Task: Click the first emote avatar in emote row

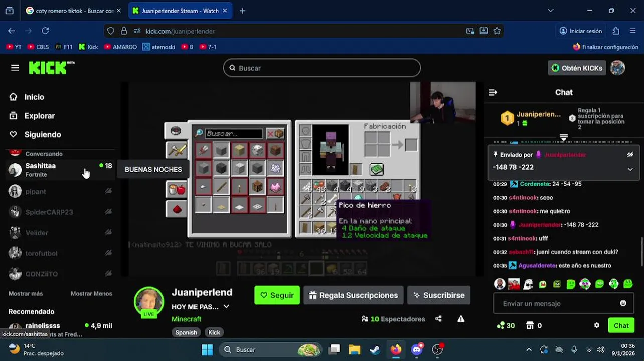Action: [499, 284]
